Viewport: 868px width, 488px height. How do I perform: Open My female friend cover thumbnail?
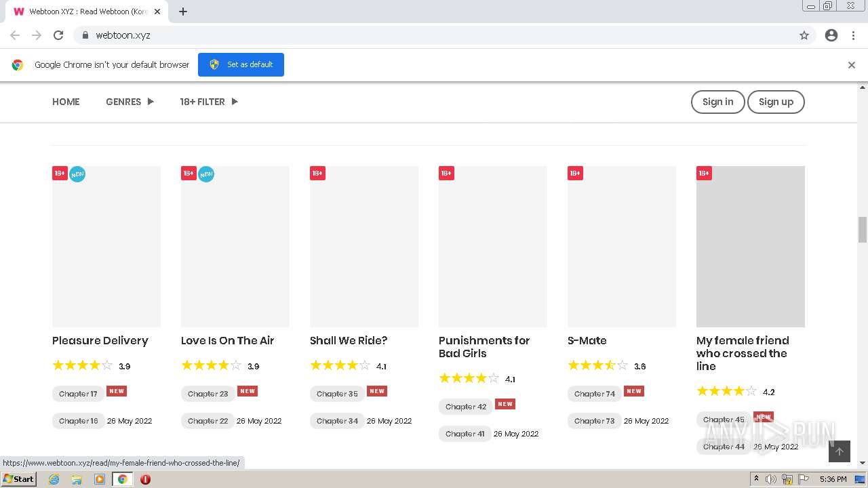pyautogui.click(x=751, y=247)
